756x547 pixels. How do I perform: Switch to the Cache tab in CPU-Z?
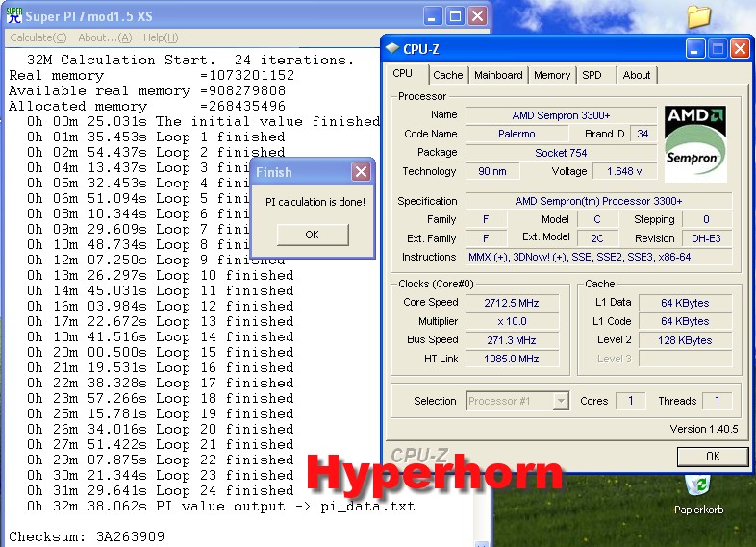point(448,75)
